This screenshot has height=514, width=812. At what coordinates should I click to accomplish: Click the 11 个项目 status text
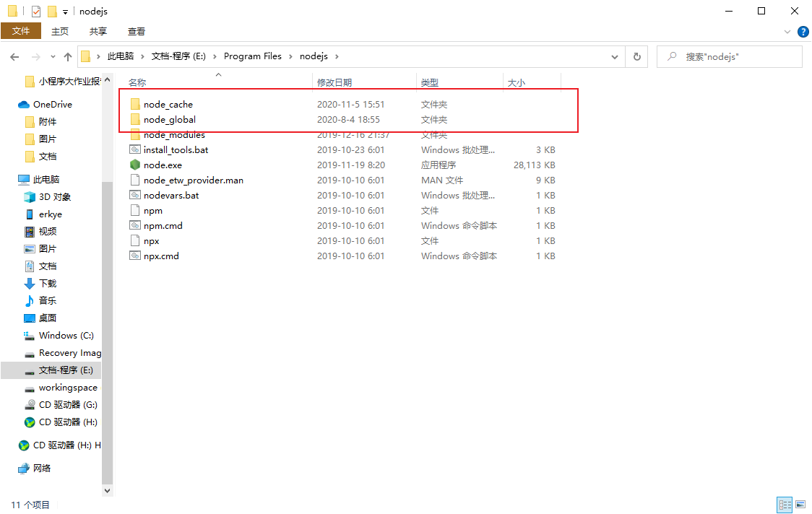[x=30, y=505]
